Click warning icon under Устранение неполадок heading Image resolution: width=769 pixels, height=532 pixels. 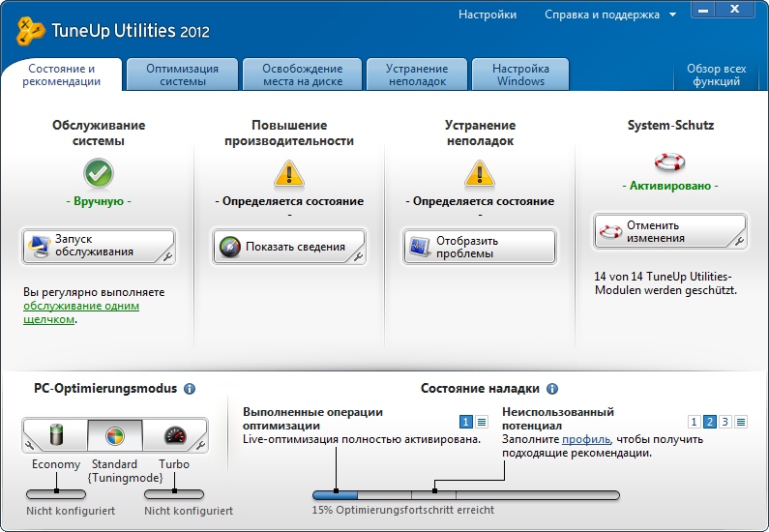pyautogui.click(x=480, y=174)
